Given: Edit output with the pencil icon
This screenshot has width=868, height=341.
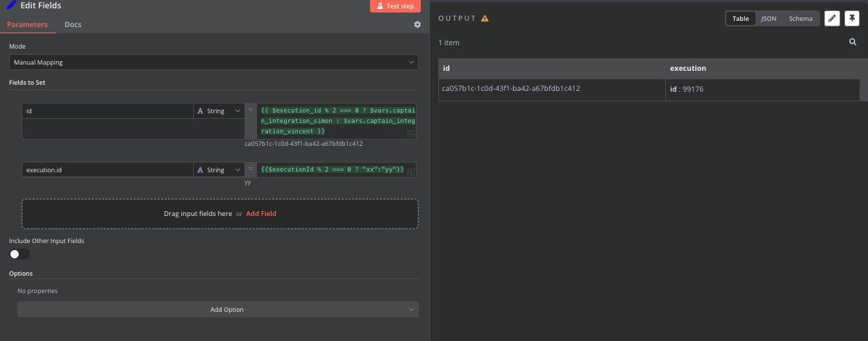Looking at the screenshot, I should pyautogui.click(x=832, y=19).
